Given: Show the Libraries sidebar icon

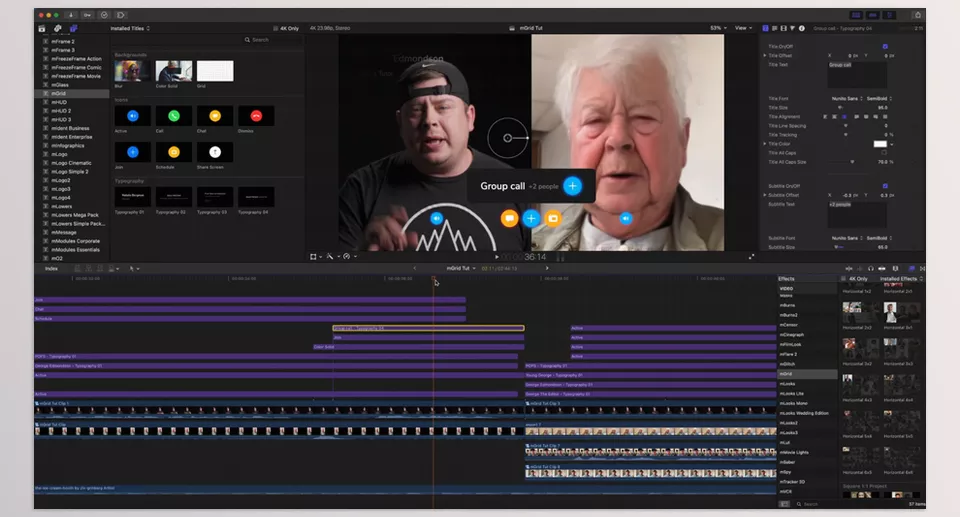Looking at the screenshot, I should (x=42, y=28).
